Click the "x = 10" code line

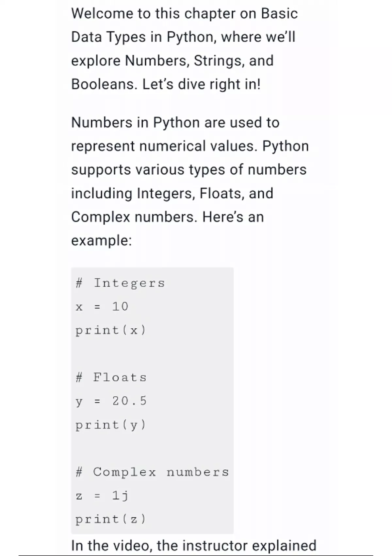[102, 307]
